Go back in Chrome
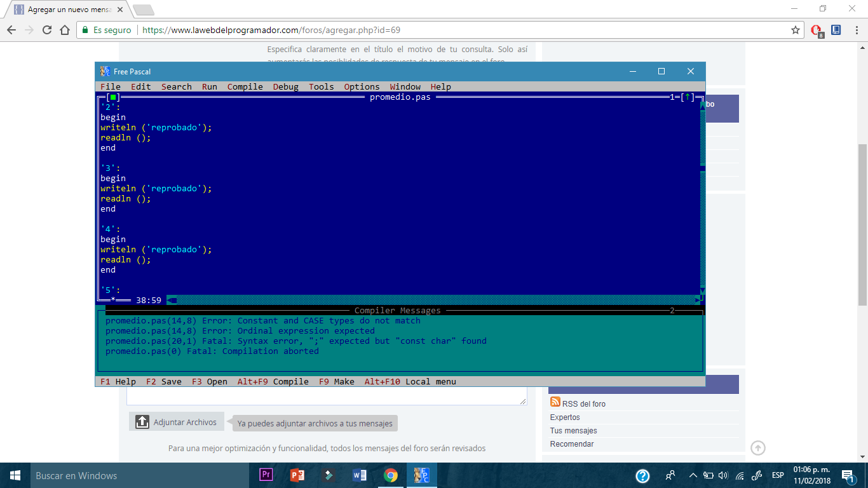This screenshot has height=488, width=868. [11, 30]
